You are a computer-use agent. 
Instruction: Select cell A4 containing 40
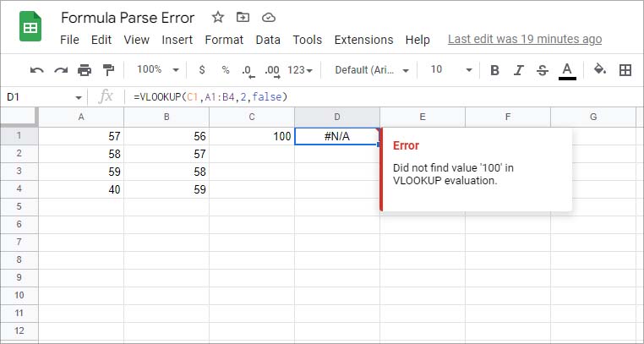click(x=81, y=189)
